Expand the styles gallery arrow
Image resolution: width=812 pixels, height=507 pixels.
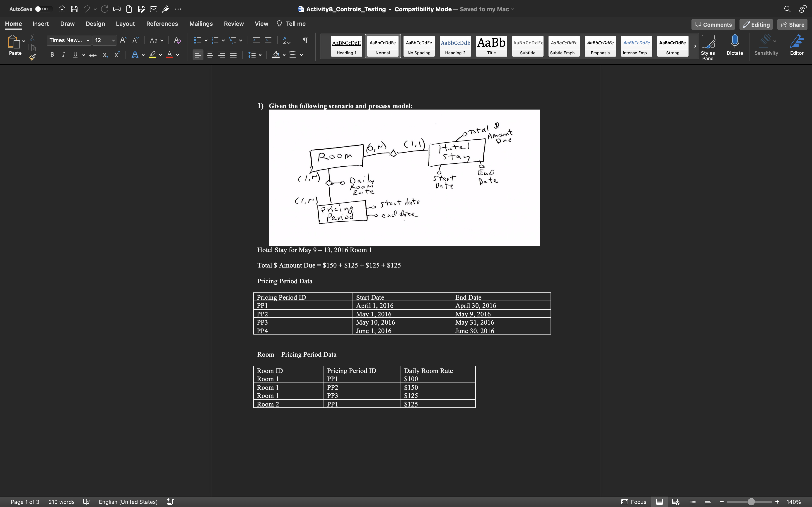point(695,46)
